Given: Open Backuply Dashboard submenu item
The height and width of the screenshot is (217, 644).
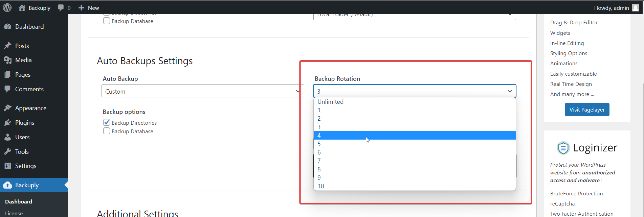Looking at the screenshot, I should (x=19, y=201).
